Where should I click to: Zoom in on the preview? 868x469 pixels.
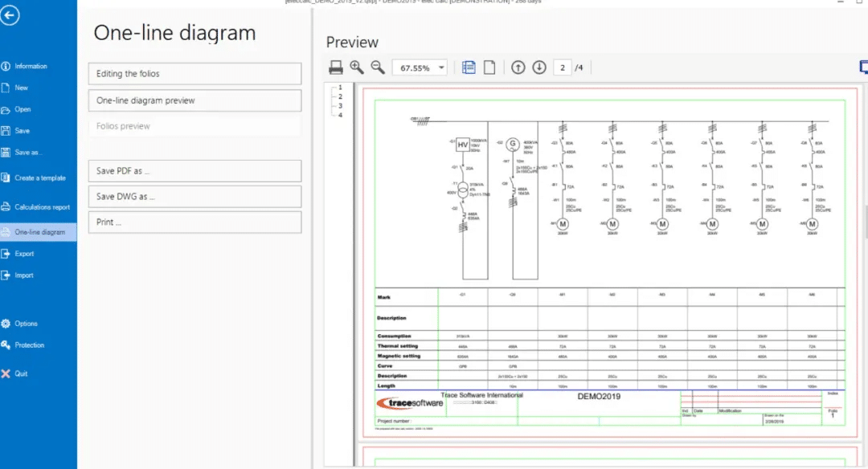pos(357,67)
